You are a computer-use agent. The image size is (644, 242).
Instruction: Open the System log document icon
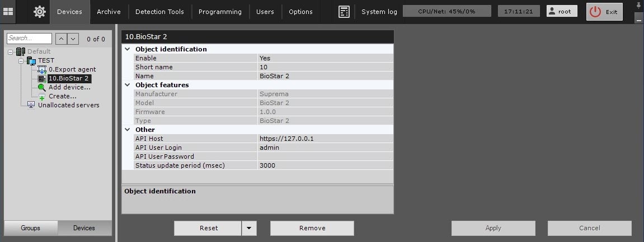pyautogui.click(x=344, y=12)
